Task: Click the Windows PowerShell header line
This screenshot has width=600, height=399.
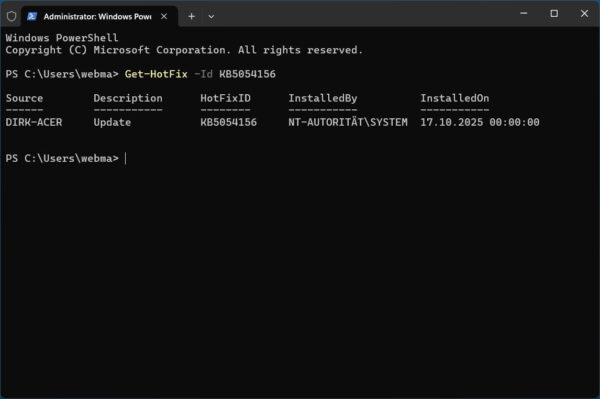Action: pyautogui.click(x=62, y=38)
